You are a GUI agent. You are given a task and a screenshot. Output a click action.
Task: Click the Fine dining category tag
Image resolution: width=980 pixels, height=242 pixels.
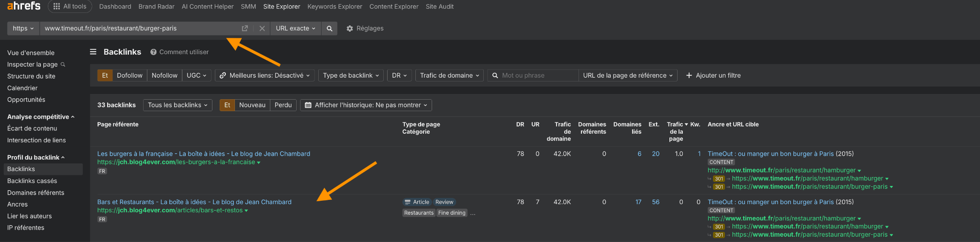tap(452, 213)
